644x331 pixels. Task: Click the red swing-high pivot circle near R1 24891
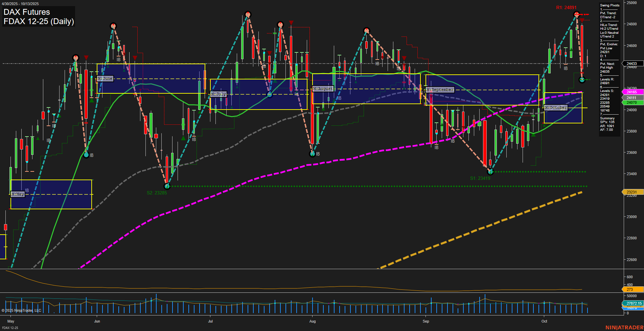tap(577, 14)
